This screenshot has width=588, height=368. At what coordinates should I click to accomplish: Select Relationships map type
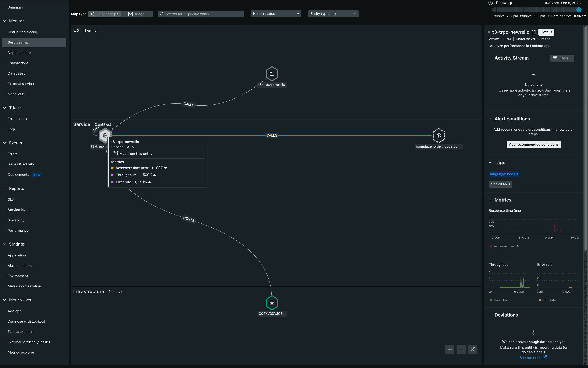click(x=104, y=14)
